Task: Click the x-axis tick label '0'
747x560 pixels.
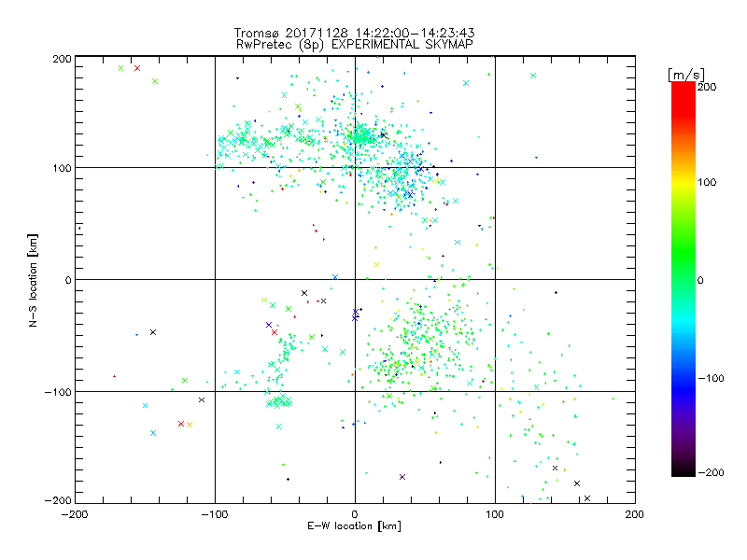Action: pyautogui.click(x=355, y=515)
